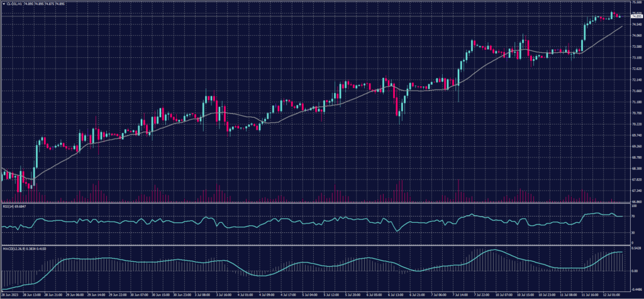This screenshot has width=644, height=299.
Task: Click the small triangle before CL-OIL,H1
Action: coord(3,4)
